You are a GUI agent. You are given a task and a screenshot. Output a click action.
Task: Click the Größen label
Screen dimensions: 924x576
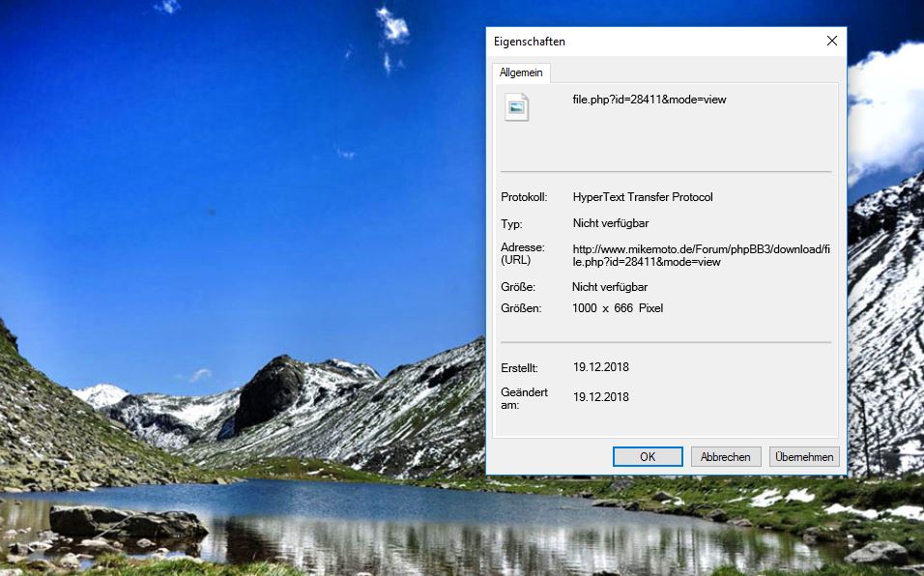521,308
